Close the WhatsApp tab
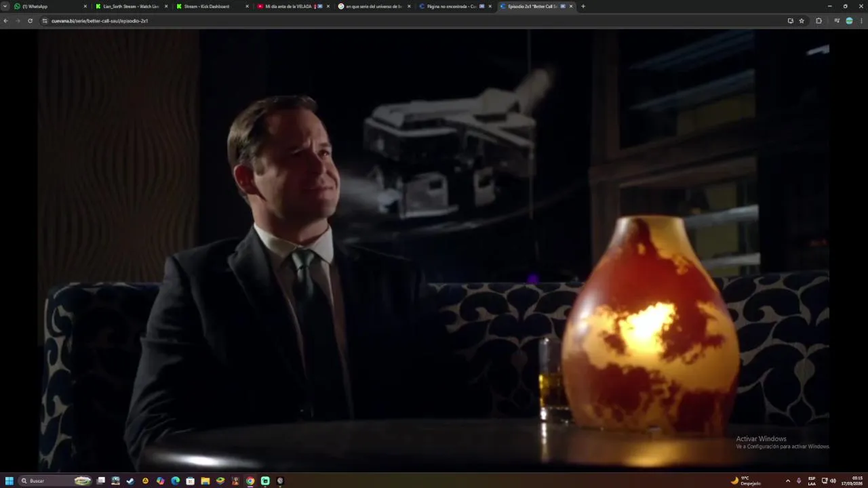Screen dimensions: 868x488 coord(85,6)
